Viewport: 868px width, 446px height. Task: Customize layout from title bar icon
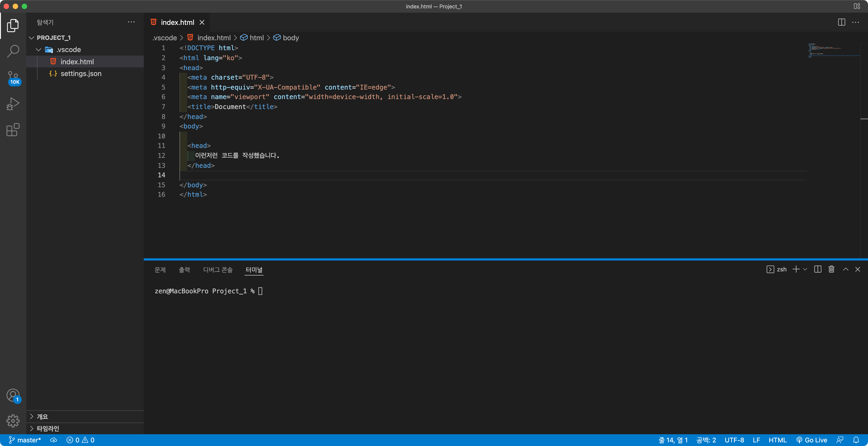[857, 6]
